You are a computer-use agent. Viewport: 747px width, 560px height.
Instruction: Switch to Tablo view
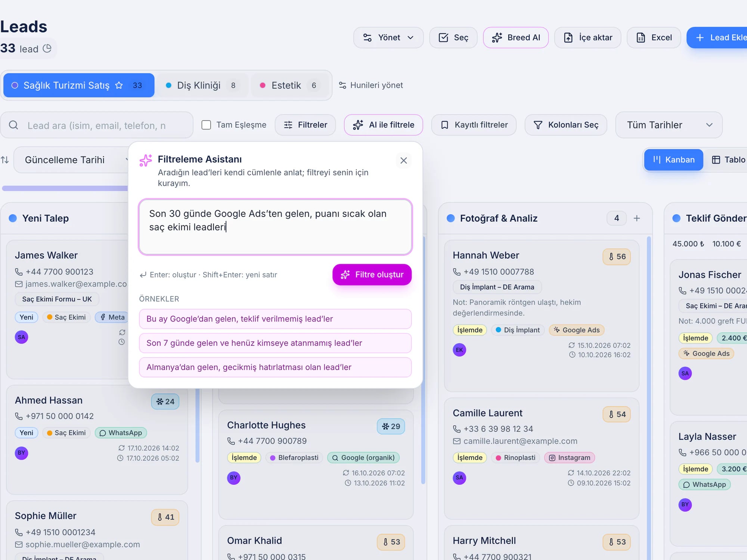729,160
